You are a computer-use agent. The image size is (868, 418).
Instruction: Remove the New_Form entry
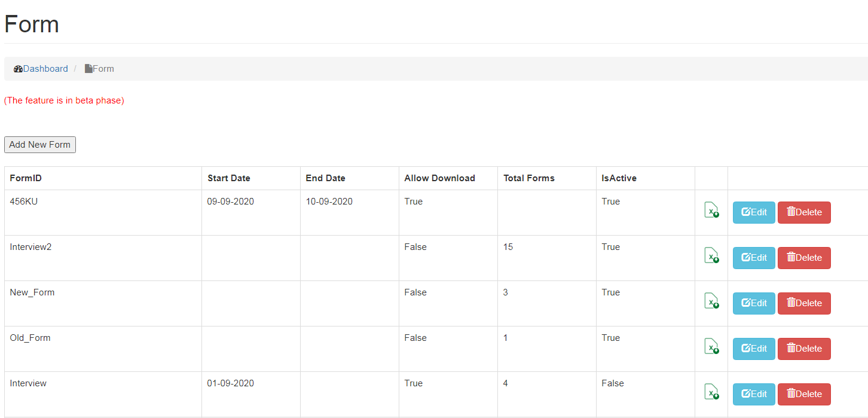point(804,303)
